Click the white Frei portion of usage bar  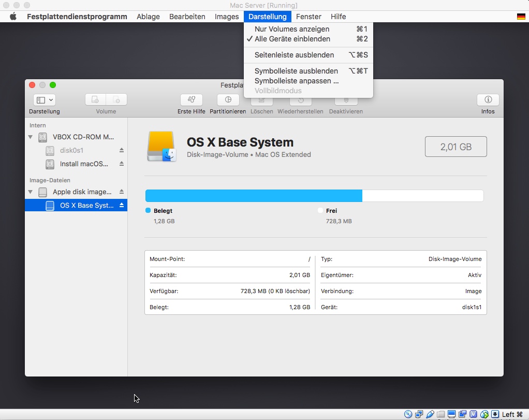[x=423, y=196]
